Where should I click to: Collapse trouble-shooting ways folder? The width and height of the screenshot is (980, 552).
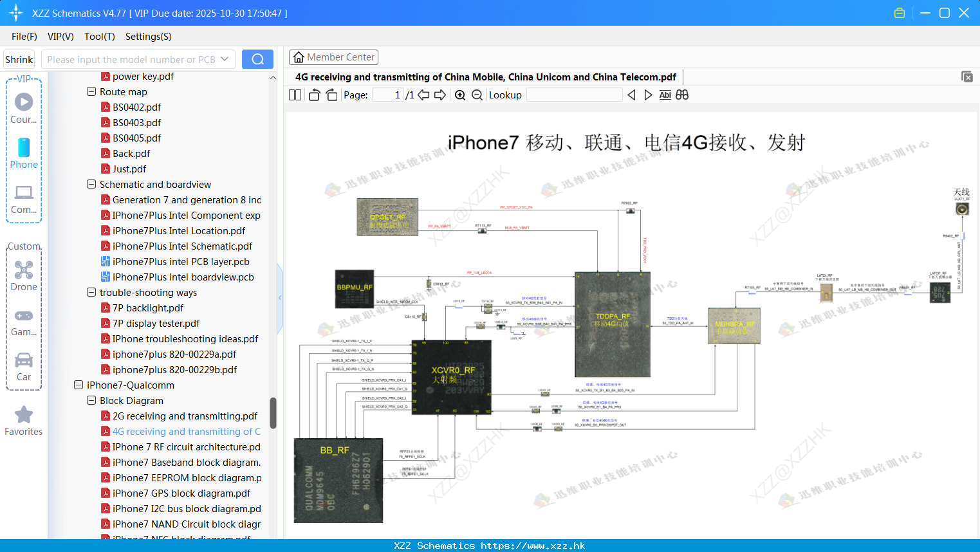pos(91,292)
